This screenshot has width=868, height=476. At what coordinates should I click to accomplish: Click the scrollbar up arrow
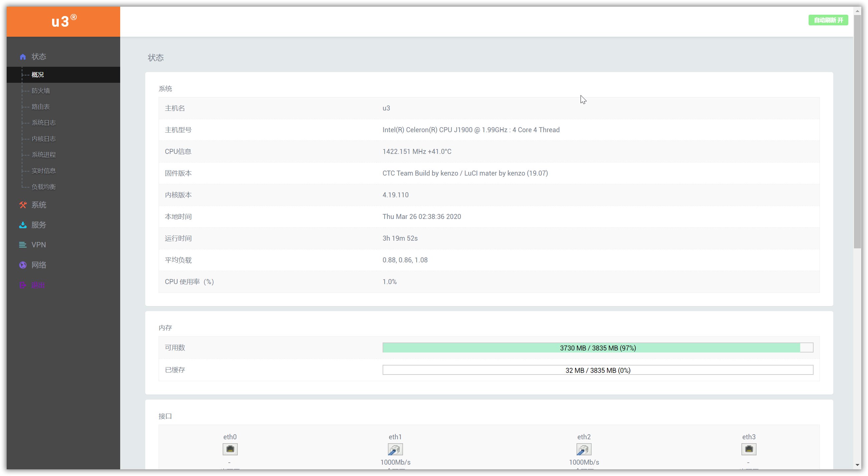click(x=857, y=11)
